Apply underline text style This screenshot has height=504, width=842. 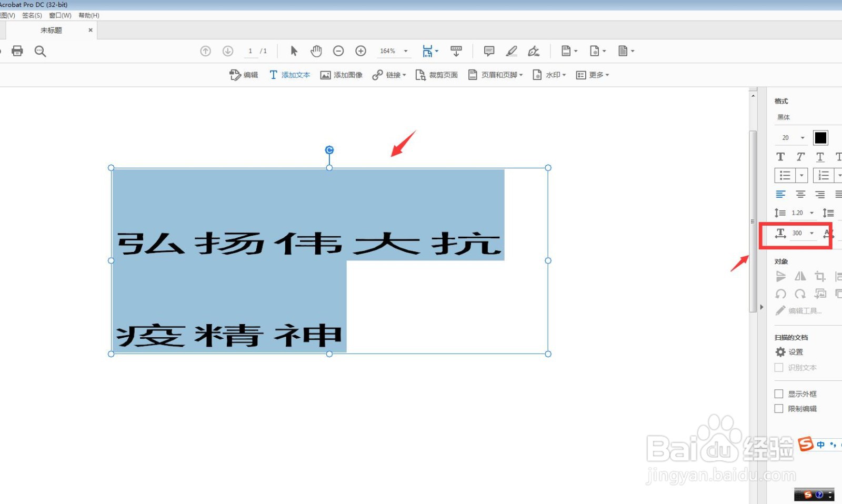[x=820, y=157]
